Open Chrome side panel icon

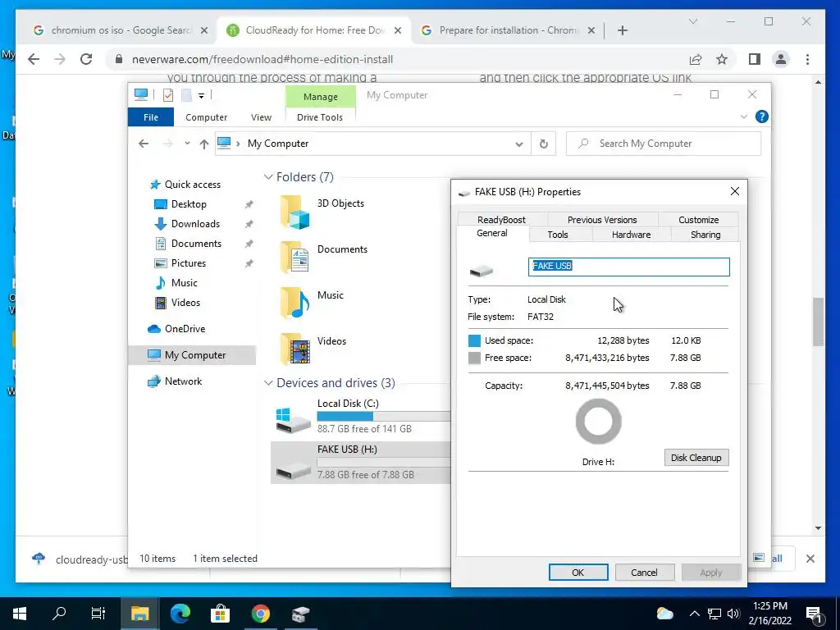755,59
